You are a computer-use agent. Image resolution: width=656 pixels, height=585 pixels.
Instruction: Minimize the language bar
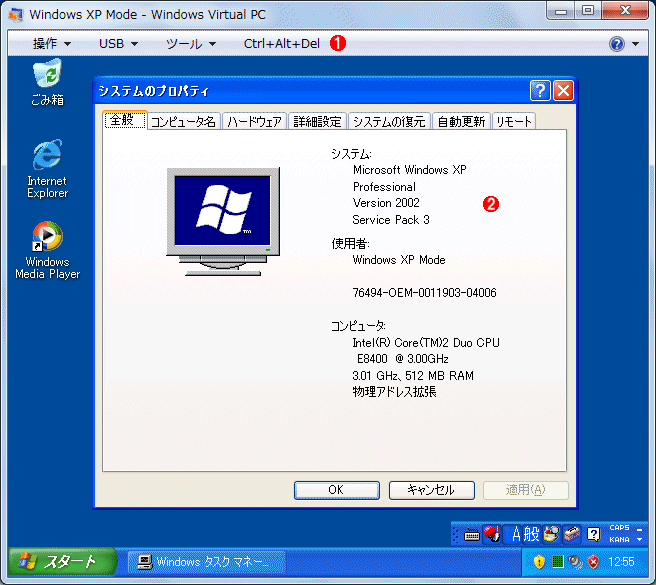pyautogui.click(x=639, y=530)
